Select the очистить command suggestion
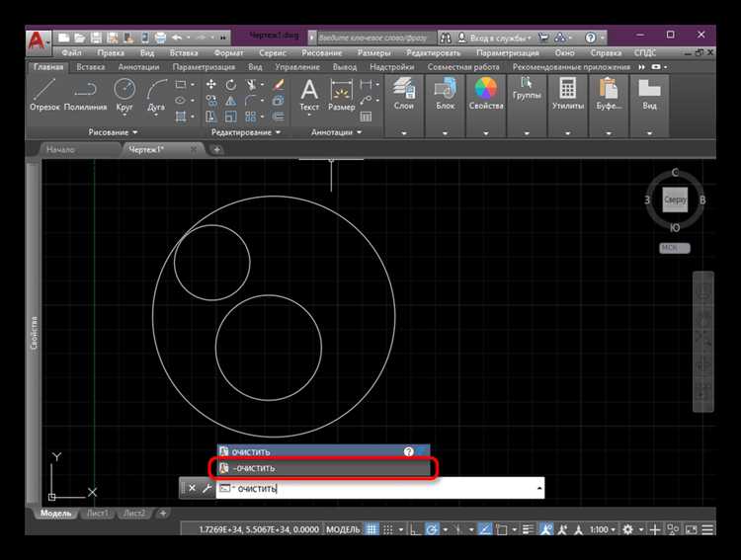 tap(324, 451)
